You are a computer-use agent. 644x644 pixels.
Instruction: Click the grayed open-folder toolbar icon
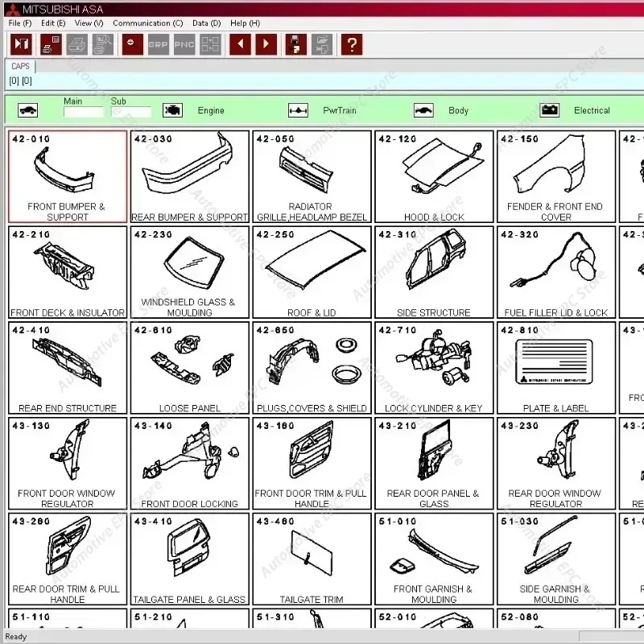coord(322,44)
